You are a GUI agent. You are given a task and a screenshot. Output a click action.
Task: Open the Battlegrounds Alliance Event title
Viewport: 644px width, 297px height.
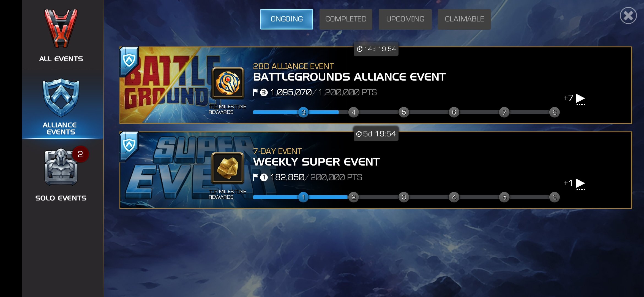coord(349,77)
